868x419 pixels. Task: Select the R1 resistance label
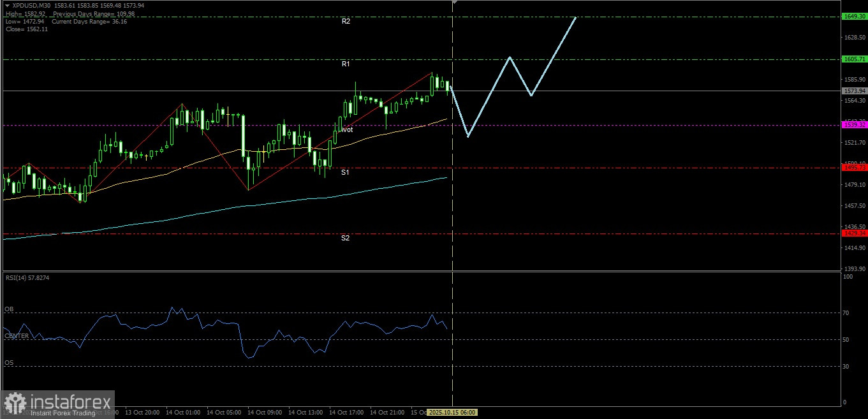tap(345, 64)
